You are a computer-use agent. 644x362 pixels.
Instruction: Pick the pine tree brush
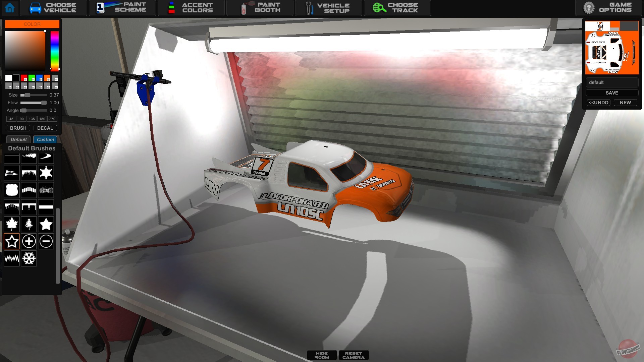click(29, 224)
